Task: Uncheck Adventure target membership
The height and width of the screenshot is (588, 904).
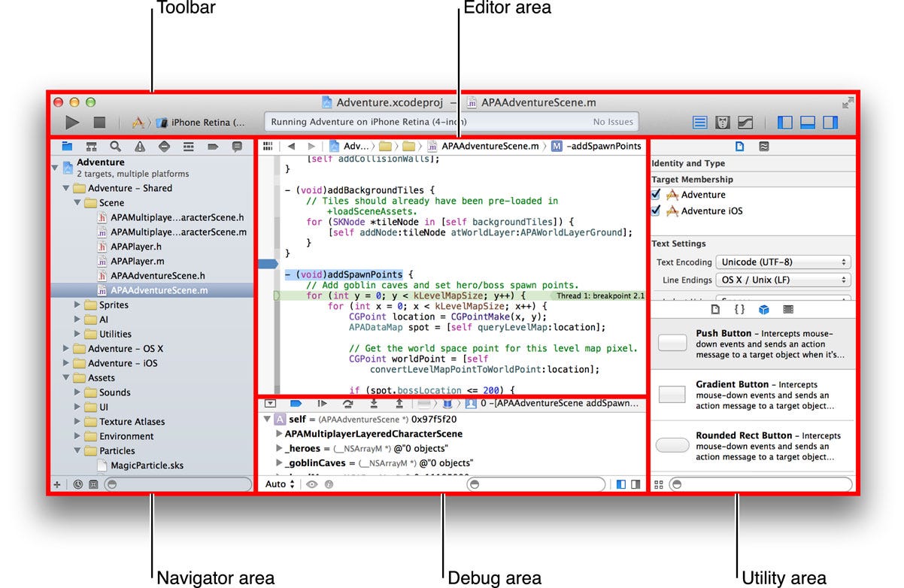Action: coord(656,195)
